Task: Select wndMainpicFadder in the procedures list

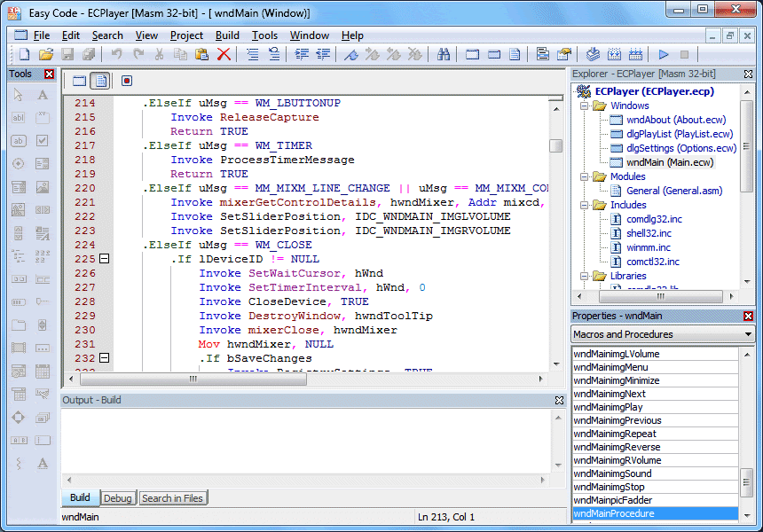Action: pyautogui.click(x=655, y=500)
